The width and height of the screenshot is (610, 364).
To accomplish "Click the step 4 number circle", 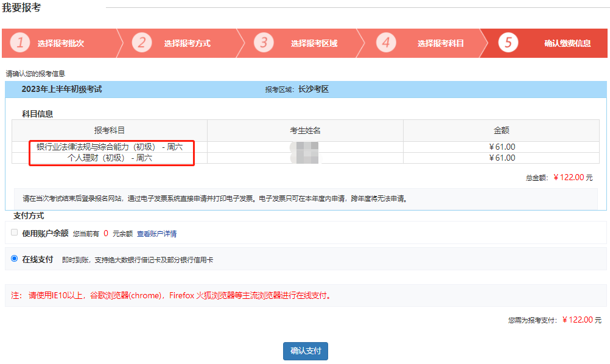I will click(x=386, y=43).
